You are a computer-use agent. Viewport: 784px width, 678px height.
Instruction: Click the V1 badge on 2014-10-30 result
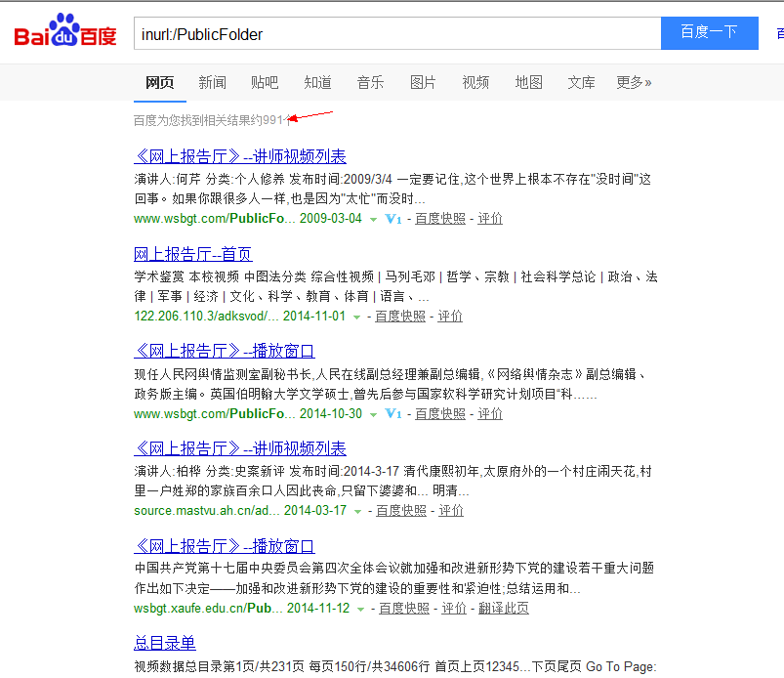(x=393, y=414)
